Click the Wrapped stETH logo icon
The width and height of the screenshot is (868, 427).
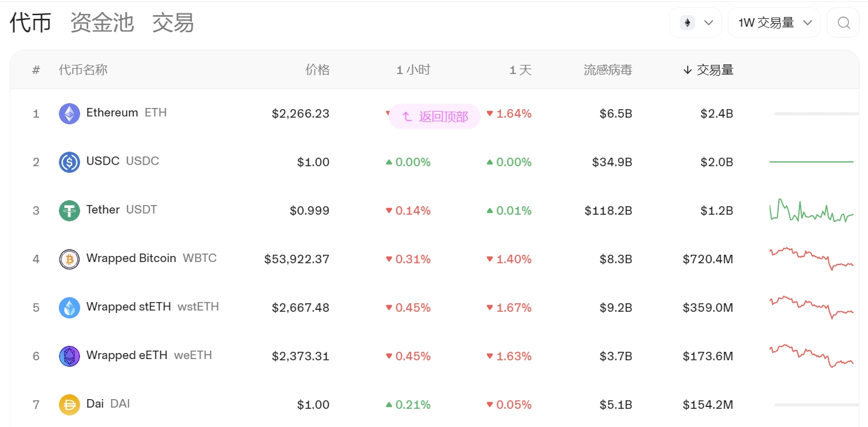[69, 308]
